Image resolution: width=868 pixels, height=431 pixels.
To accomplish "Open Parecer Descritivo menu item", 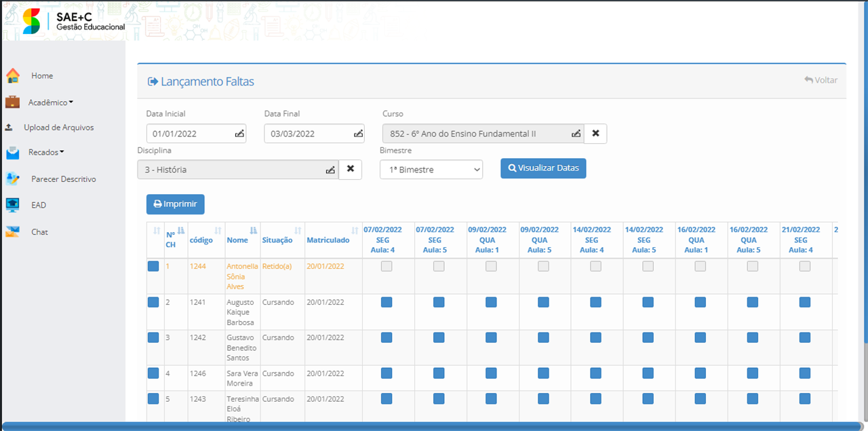I will [64, 179].
